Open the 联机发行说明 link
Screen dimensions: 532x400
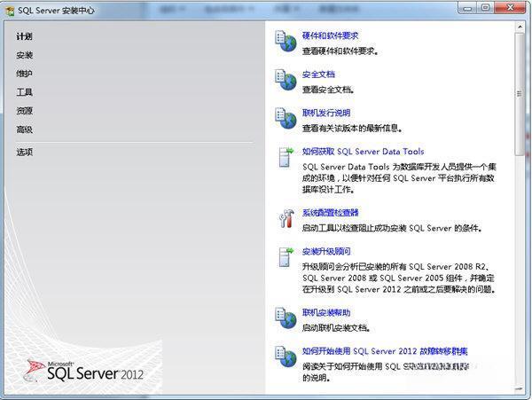coord(326,113)
